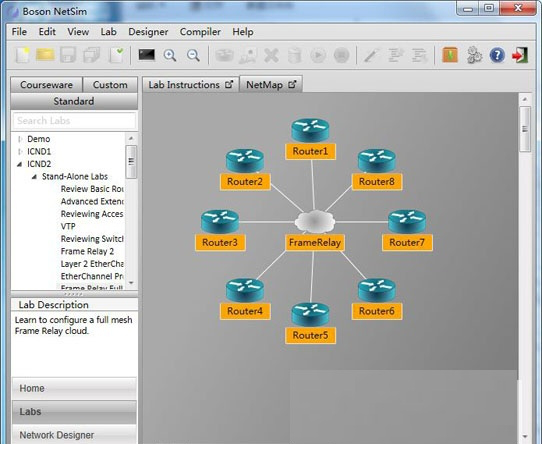Click the Zoom Out magnifier icon

click(x=193, y=55)
